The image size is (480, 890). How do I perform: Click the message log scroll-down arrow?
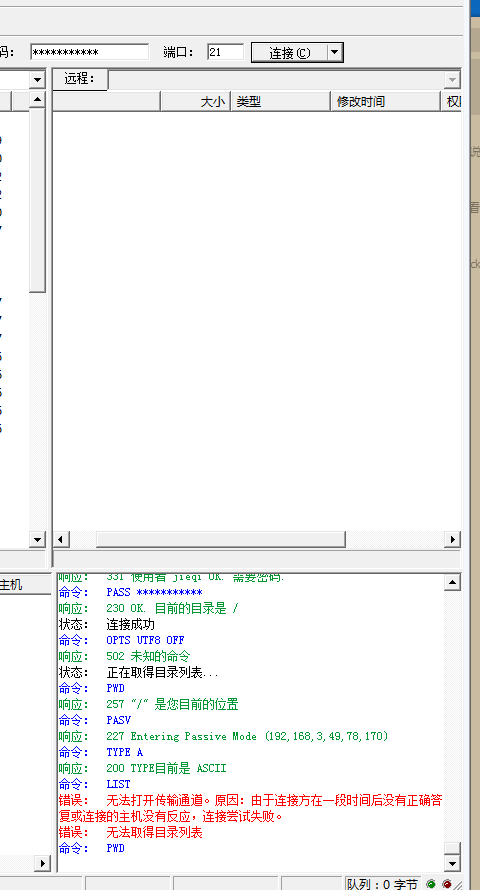[452, 864]
